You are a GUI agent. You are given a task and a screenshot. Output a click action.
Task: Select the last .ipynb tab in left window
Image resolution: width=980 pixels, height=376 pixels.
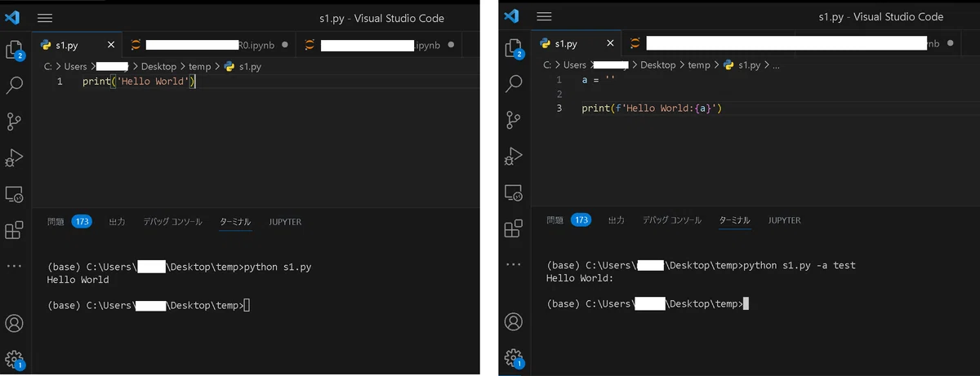click(x=378, y=46)
